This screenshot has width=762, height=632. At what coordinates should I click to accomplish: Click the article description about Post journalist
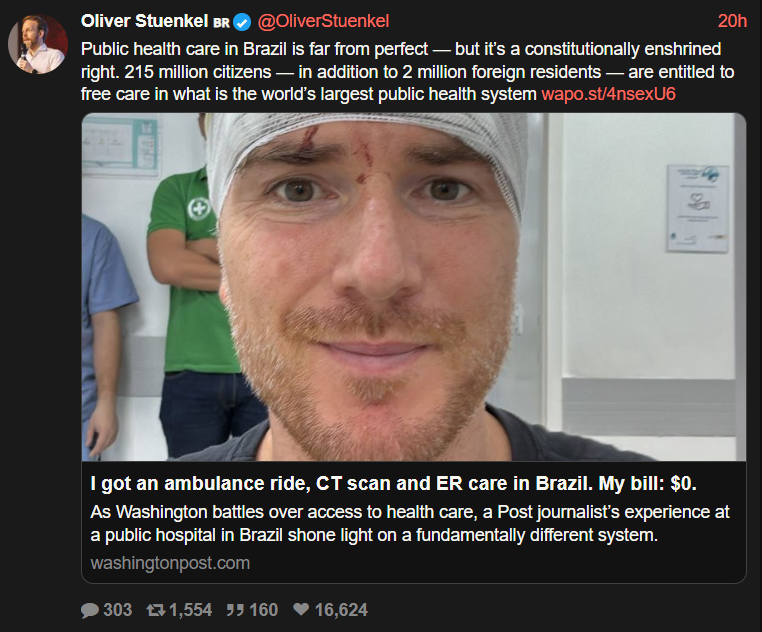click(x=410, y=524)
